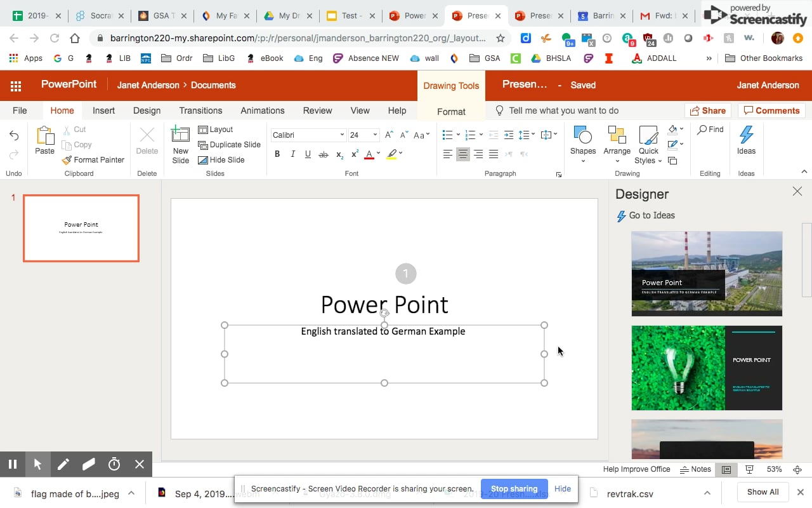Select the green lightbulb design thumbnail
This screenshot has width=812, height=508.
pyautogui.click(x=707, y=368)
